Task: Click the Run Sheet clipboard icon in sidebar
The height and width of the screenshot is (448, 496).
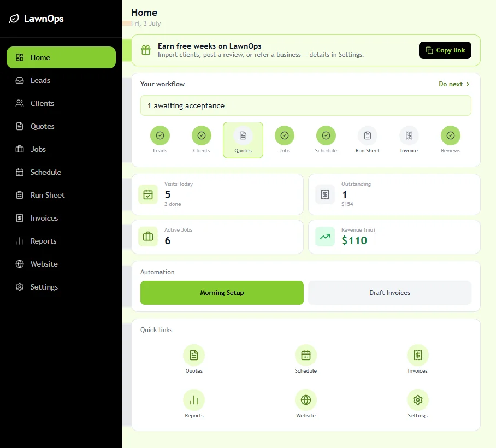Action: [20, 195]
